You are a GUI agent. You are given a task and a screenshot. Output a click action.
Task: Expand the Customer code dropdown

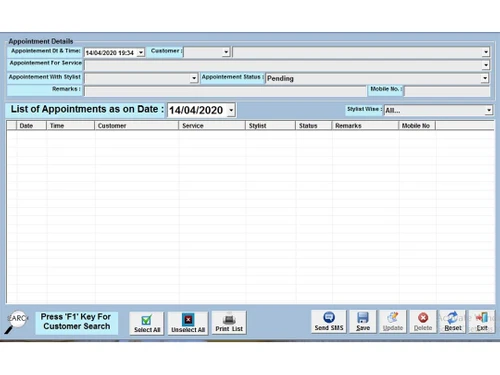pyautogui.click(x=226, y=52)
